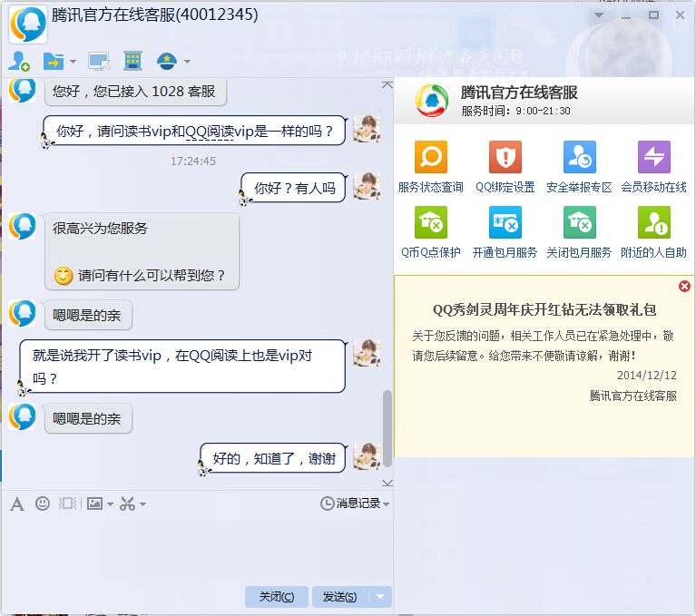Click the remote desktop monitor icon
The width and height of the screenshot is (696, 616).
coord(99,62)
